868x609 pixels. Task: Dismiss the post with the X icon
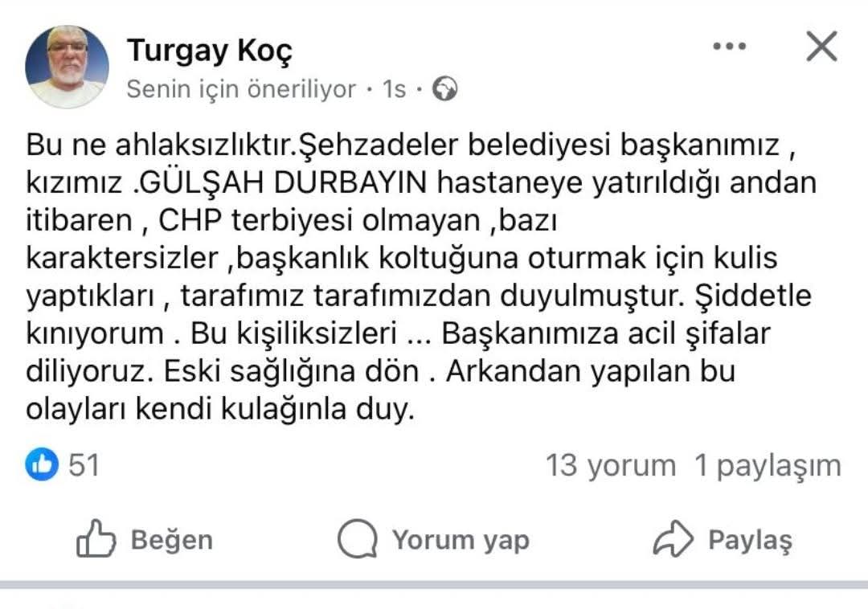click(821, 47)
